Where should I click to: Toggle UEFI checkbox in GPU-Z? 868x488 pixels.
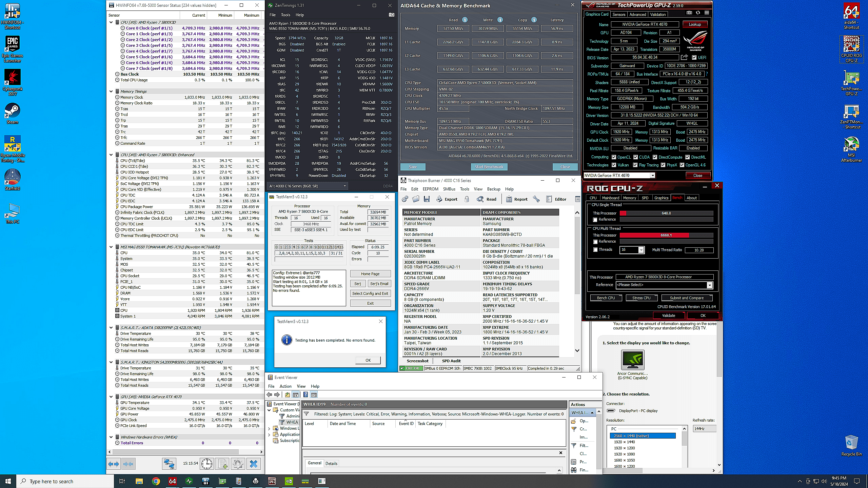694,58
